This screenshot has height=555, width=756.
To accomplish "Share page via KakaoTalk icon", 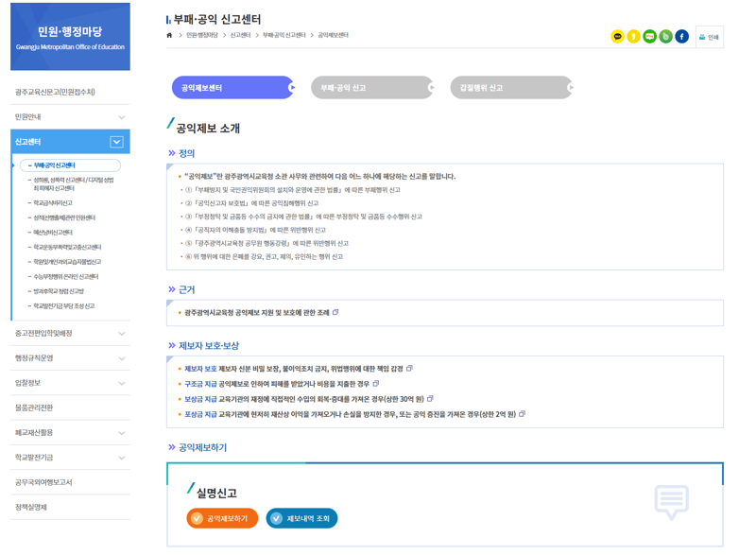I will point(617,37).
